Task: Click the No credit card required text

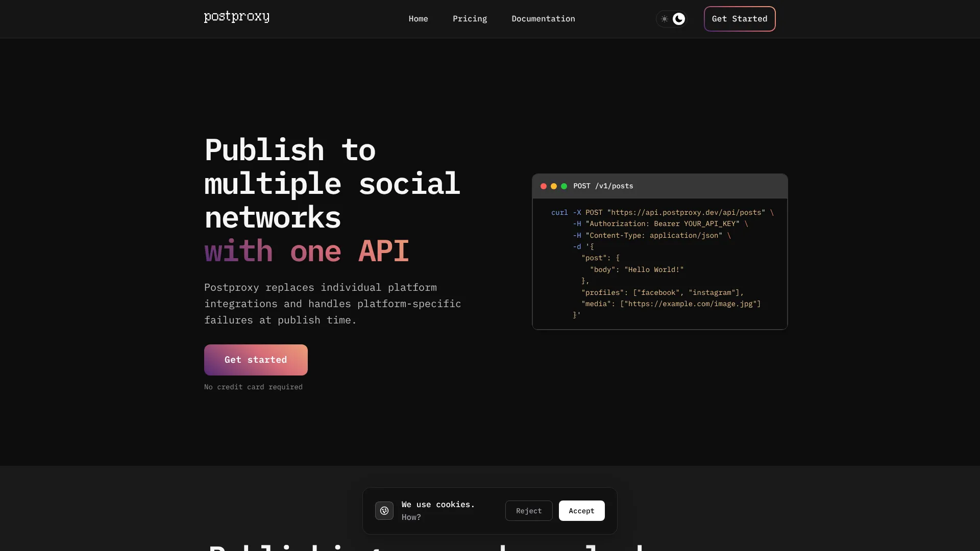Action: click(253, 387)
